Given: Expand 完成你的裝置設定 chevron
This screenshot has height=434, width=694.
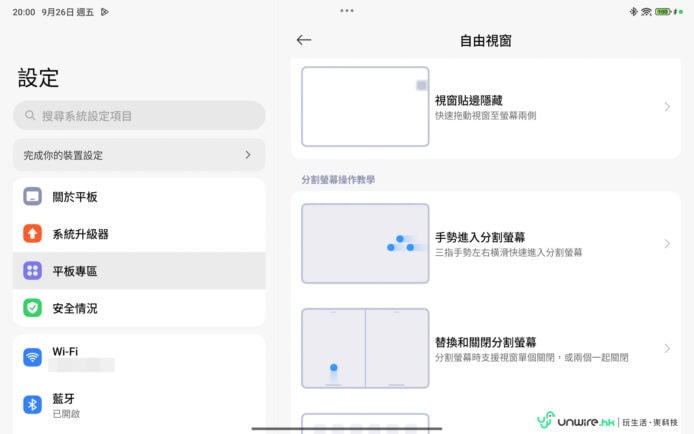Looking at the screenshot, I should [x=248, y=155].
